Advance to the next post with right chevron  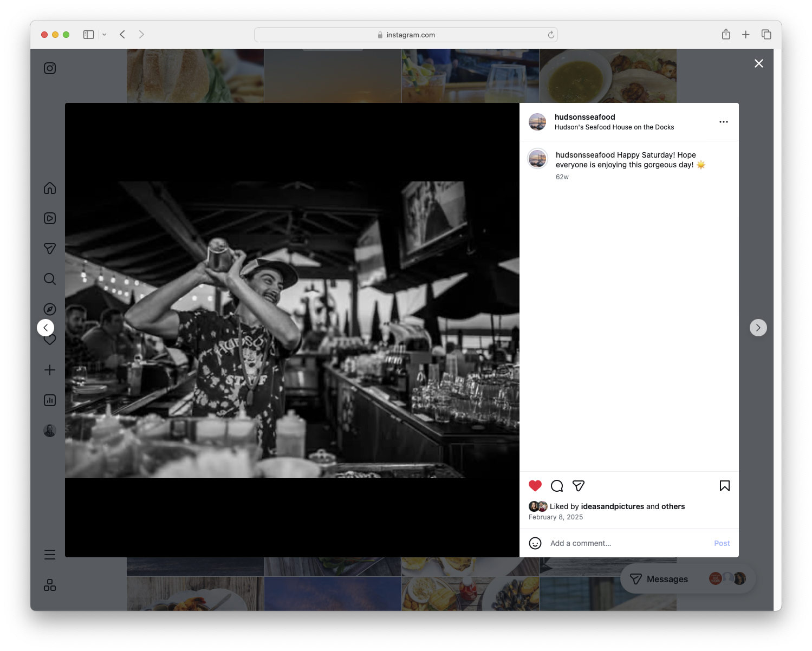click(758, 327)
